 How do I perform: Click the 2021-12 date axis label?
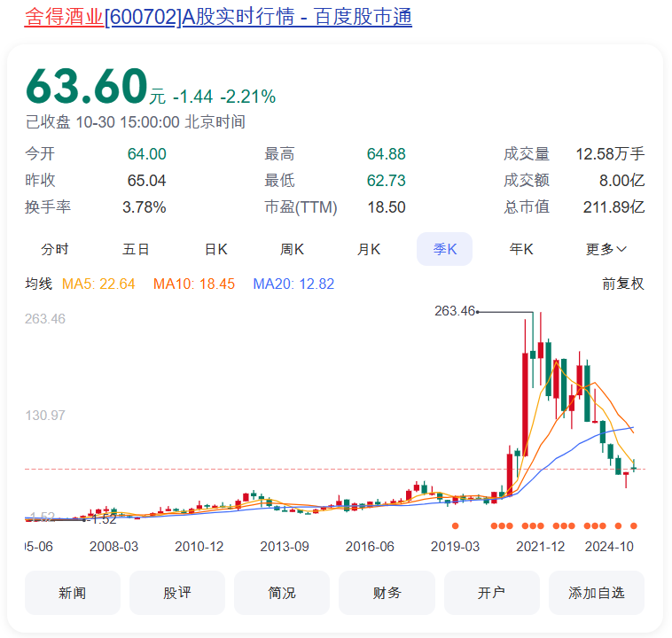[541, 547]
